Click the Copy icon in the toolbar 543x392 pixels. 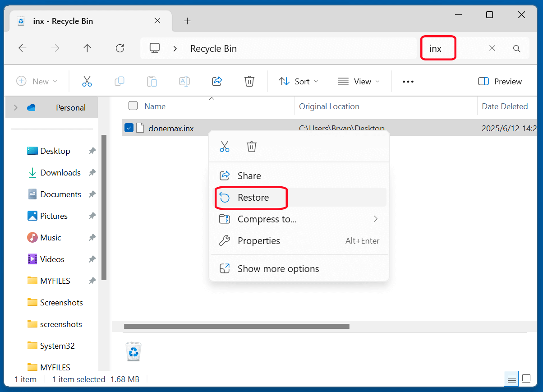119,81
